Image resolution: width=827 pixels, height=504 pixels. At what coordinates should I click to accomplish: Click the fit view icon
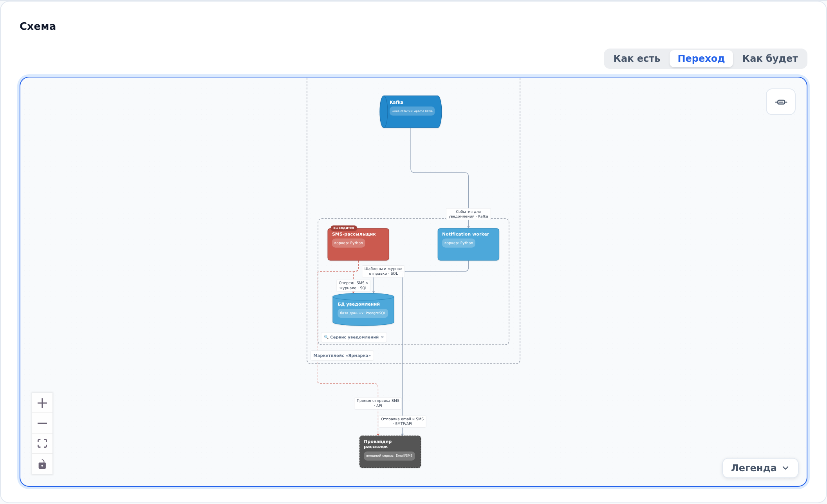[x=42, y=444]
